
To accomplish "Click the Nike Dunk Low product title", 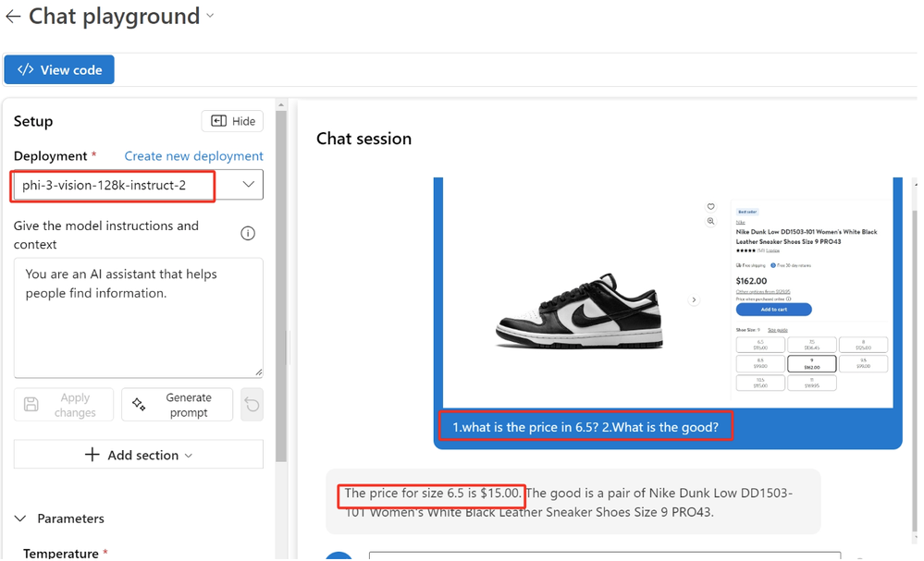I will point(807,237).
